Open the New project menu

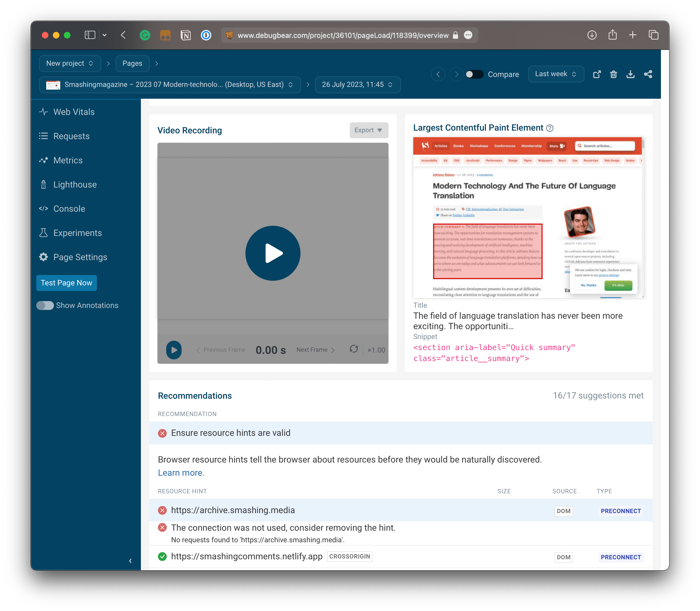[70, 63]
